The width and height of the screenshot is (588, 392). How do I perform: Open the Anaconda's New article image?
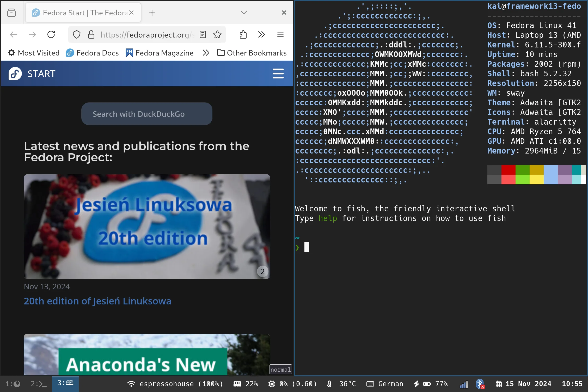pos(147,355)
